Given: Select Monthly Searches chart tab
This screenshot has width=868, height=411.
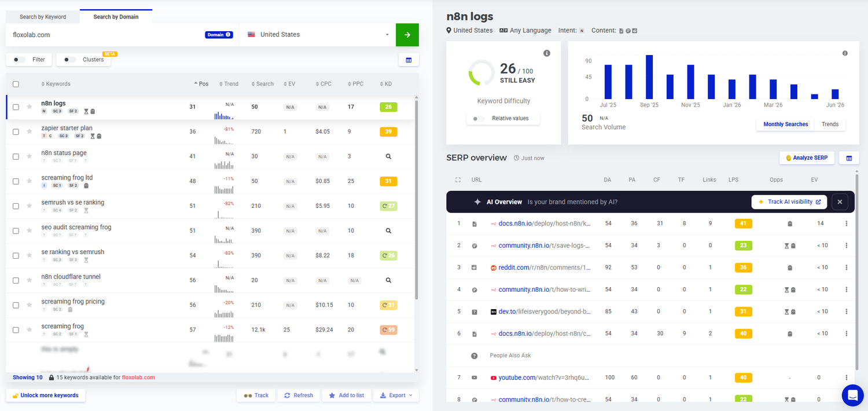Looking at the screenshot, I should 785,124.
